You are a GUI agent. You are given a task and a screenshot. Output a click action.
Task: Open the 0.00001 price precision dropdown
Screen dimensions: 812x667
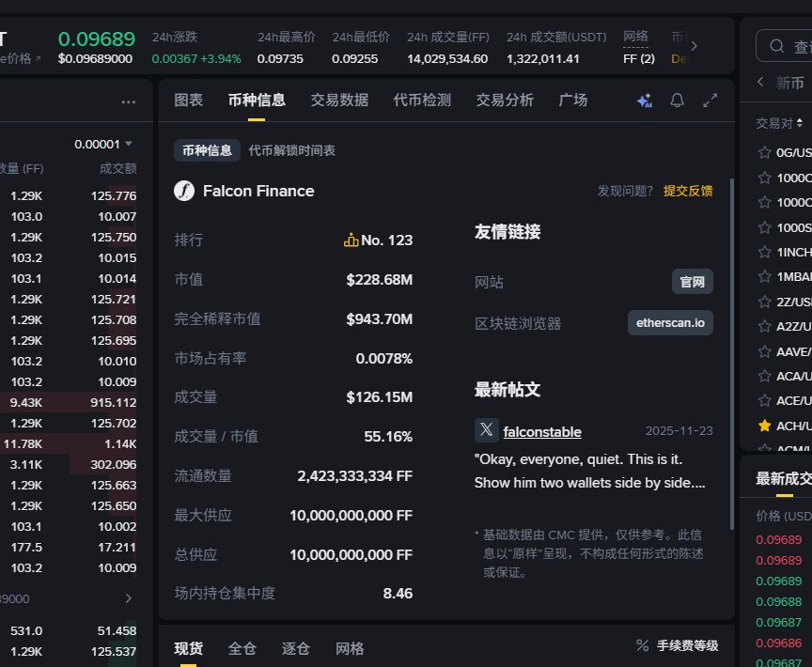tap(103, 144)
